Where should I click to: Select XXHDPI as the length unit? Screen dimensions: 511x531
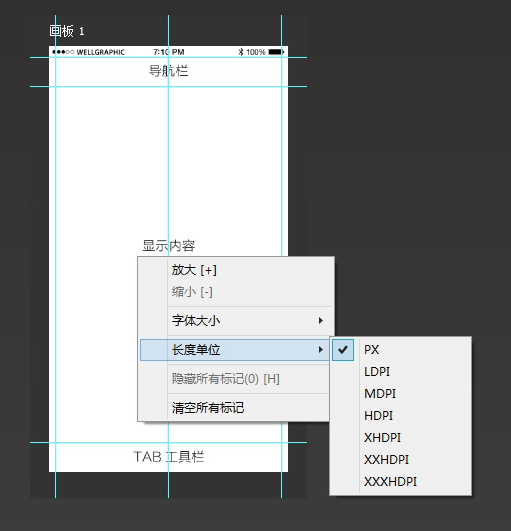coord(401,460)
